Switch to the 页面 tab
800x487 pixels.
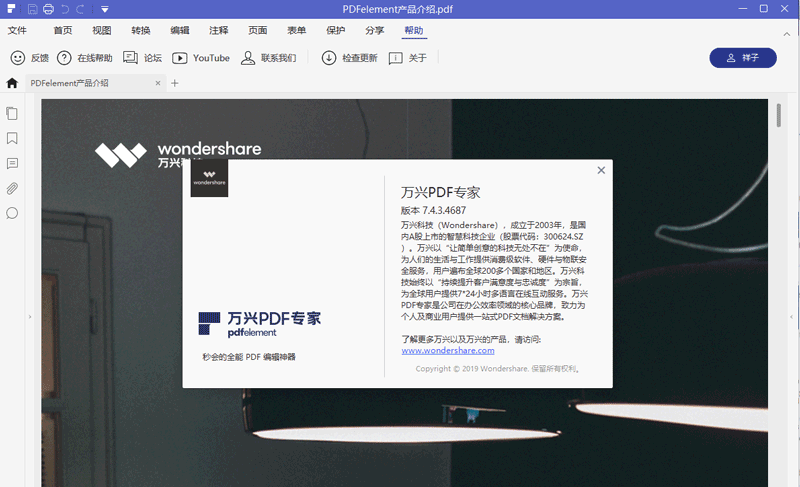258,31
